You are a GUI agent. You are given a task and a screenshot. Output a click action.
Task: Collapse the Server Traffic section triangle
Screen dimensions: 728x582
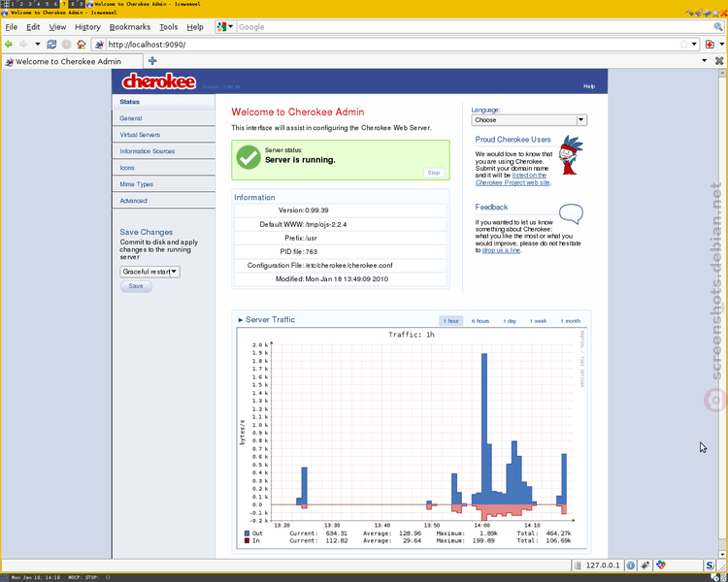pos(241,320)
